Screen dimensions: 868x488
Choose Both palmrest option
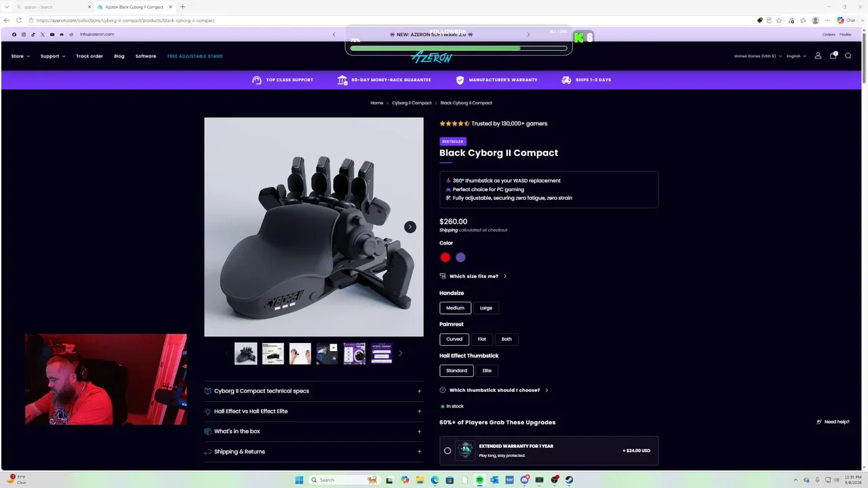(x=507, y=339)
